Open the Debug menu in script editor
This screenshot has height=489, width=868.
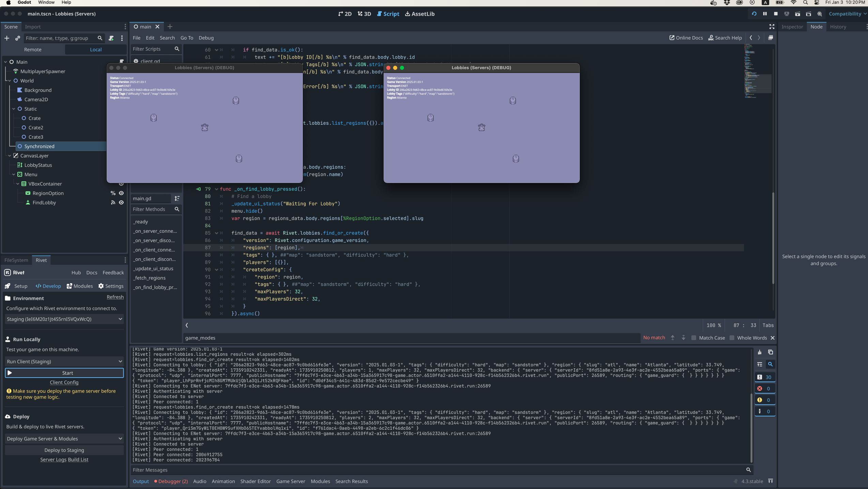tap(206, 38)
